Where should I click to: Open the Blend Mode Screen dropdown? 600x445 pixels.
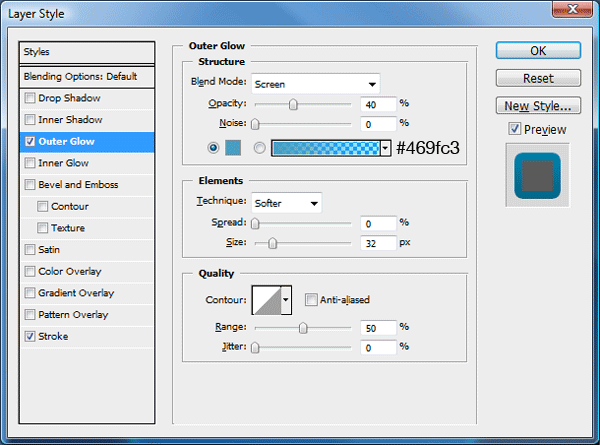[315, 84]
